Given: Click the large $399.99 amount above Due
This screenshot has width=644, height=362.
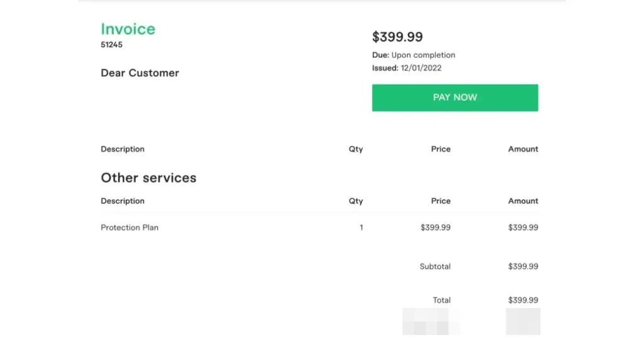Looking at the screenshot, I should [397, 36].
